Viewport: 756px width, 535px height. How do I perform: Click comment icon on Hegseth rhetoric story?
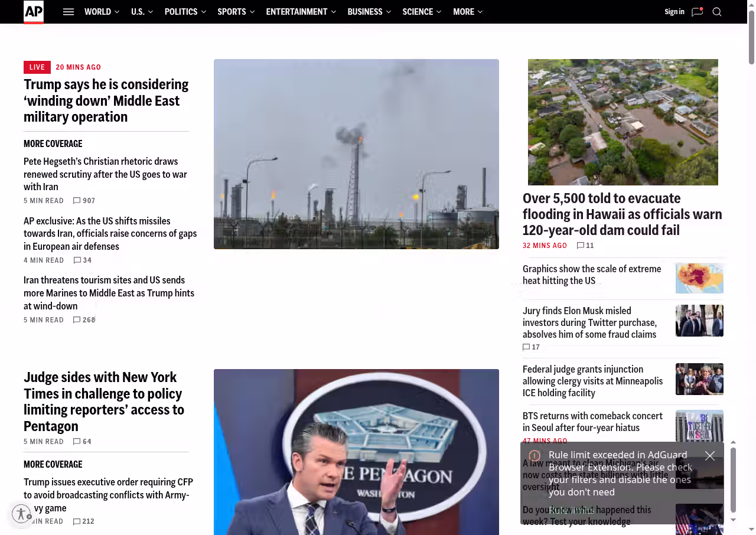coord(77,201)
